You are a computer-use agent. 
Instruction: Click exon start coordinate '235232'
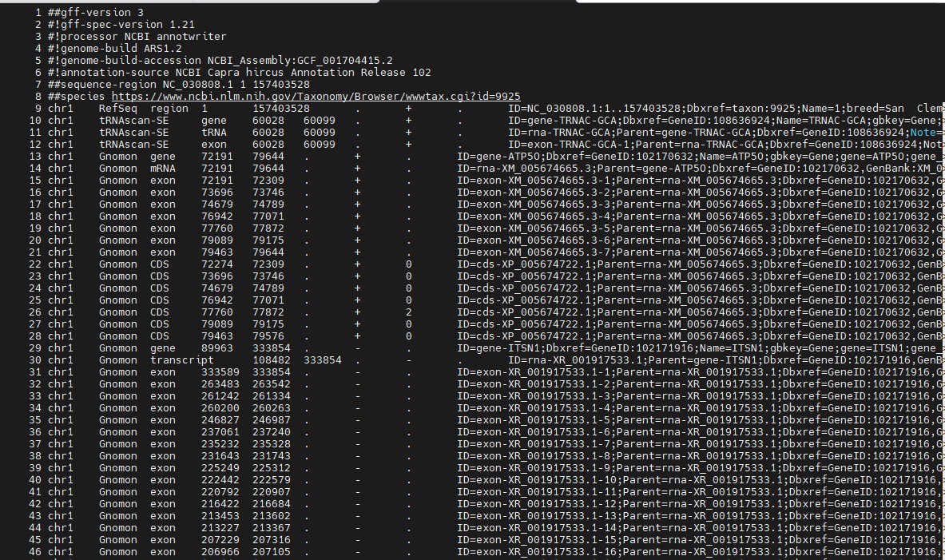click(x=220, y=444)
